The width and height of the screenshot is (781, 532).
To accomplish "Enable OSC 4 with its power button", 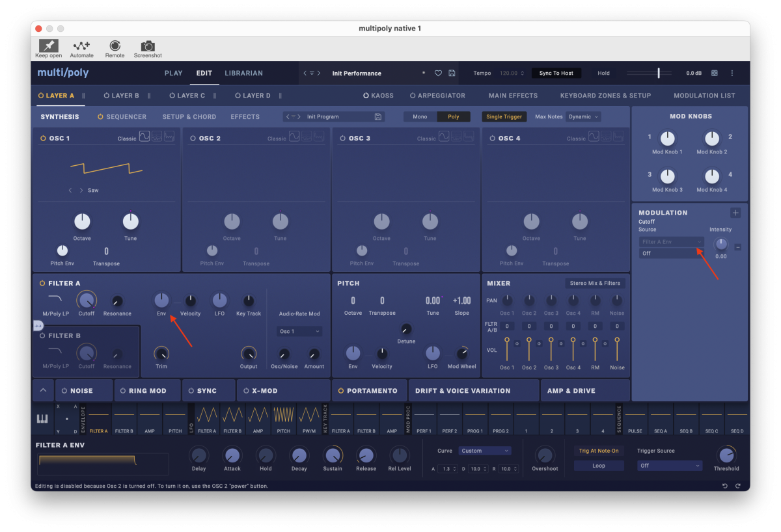I will (493, 139).
